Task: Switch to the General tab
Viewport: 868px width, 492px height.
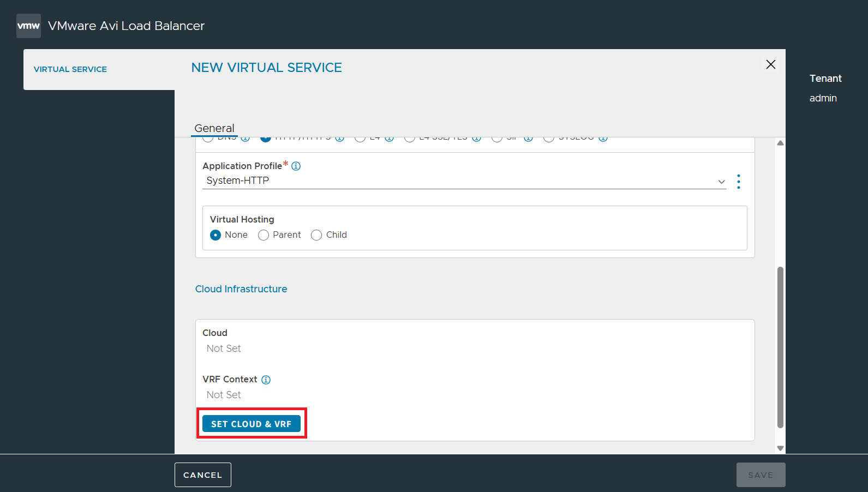Action: pos(214,128)
